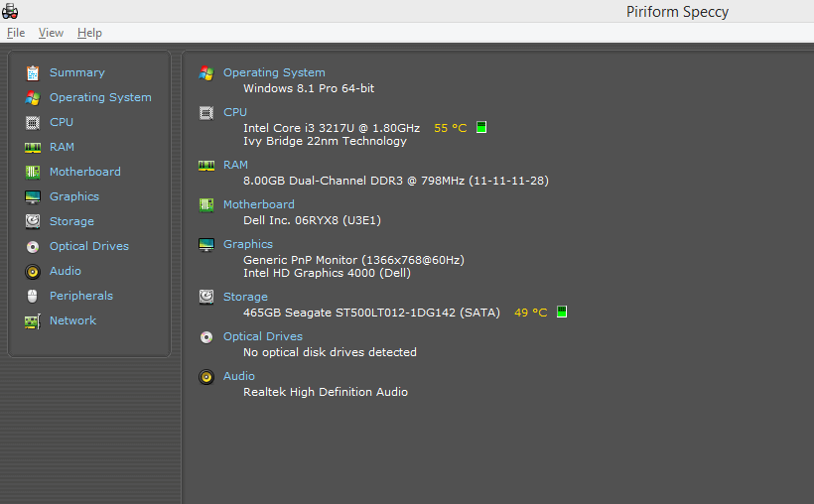This screenshot has width=814, height=504.
Task: Open the View menu
Action: [51, 33]
